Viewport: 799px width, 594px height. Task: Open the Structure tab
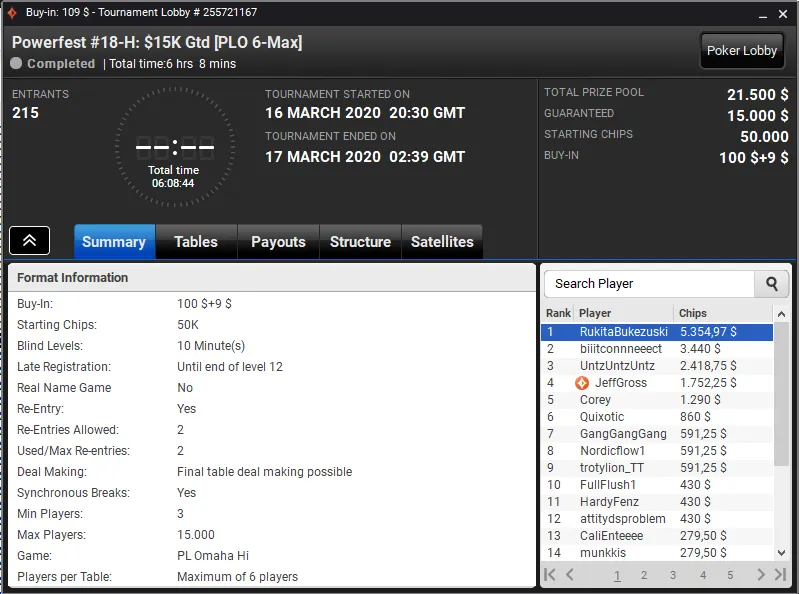click(360, 242)
